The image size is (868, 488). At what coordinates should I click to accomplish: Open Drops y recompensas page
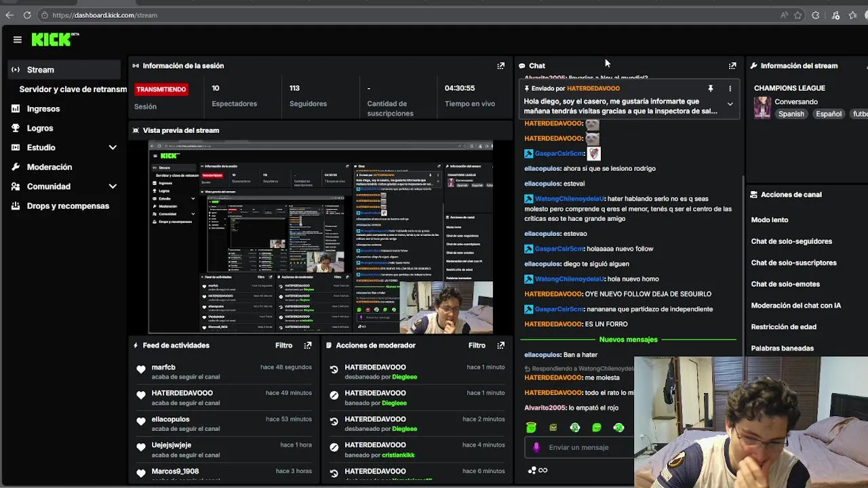click(x=68, y=206)
